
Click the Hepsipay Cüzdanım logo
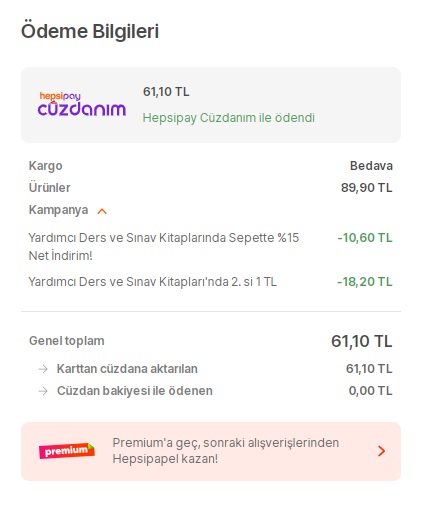pyautogui.click(x=82, y=104)
